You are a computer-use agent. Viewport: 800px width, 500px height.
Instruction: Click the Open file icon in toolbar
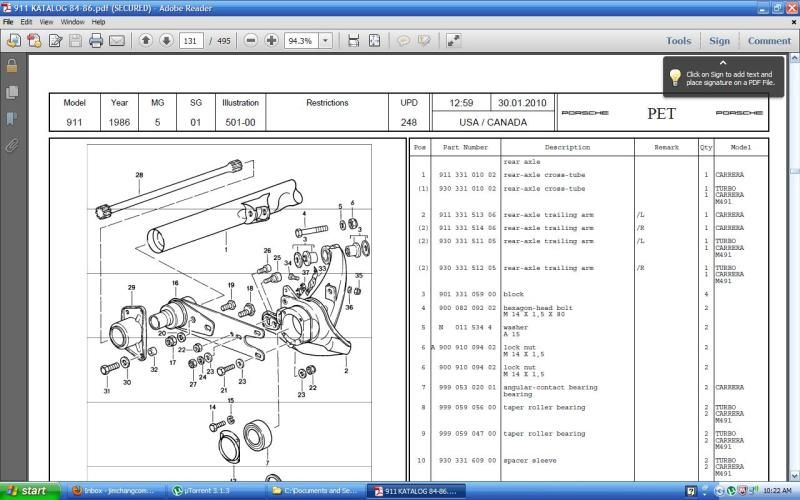point(14,40)
